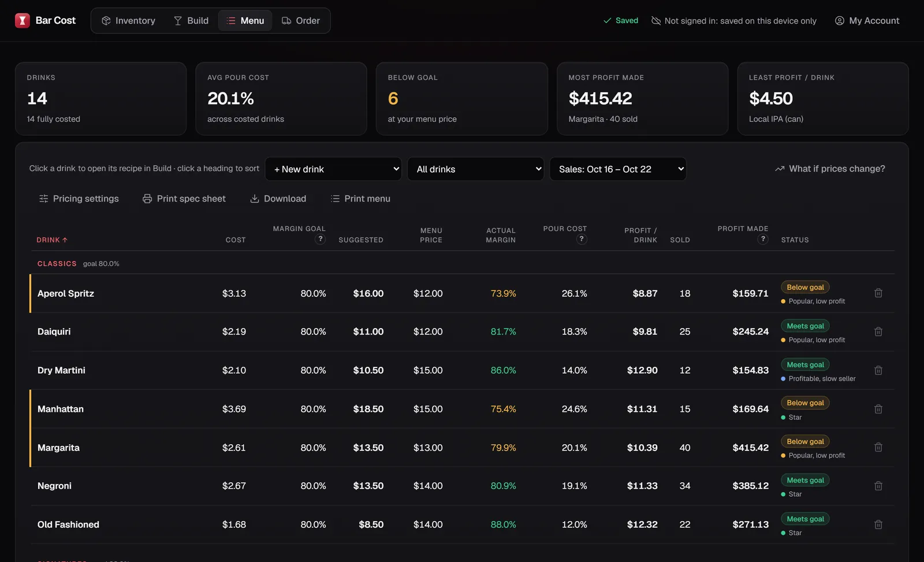Viewport: 924px width, 562px height.
Task: Click the Drinks summary card
Action: 100,99
